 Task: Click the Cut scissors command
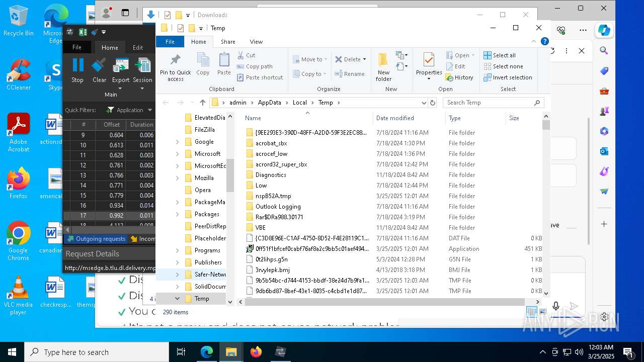(x=246, y=55)
